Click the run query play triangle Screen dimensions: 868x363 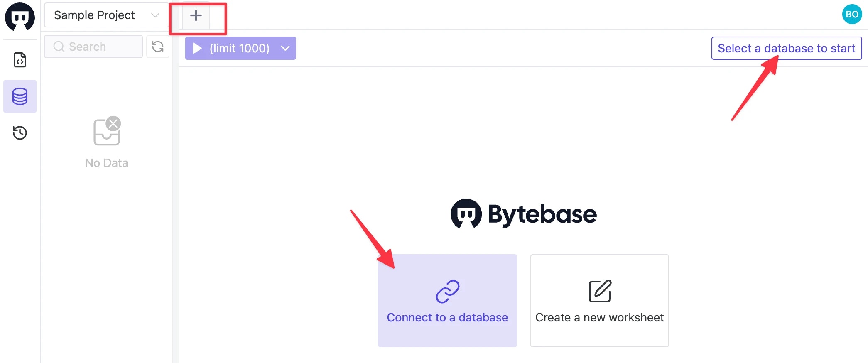coord(197,48)
